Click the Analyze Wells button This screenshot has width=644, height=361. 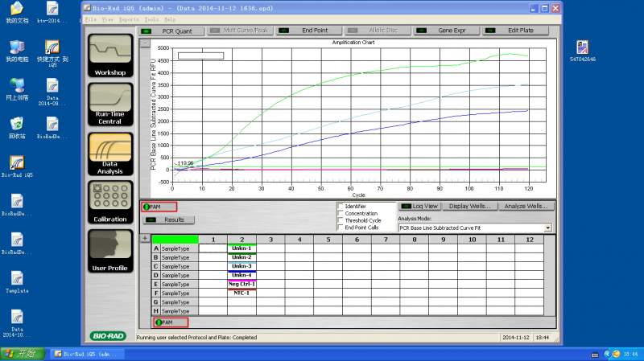click(526, 207)
